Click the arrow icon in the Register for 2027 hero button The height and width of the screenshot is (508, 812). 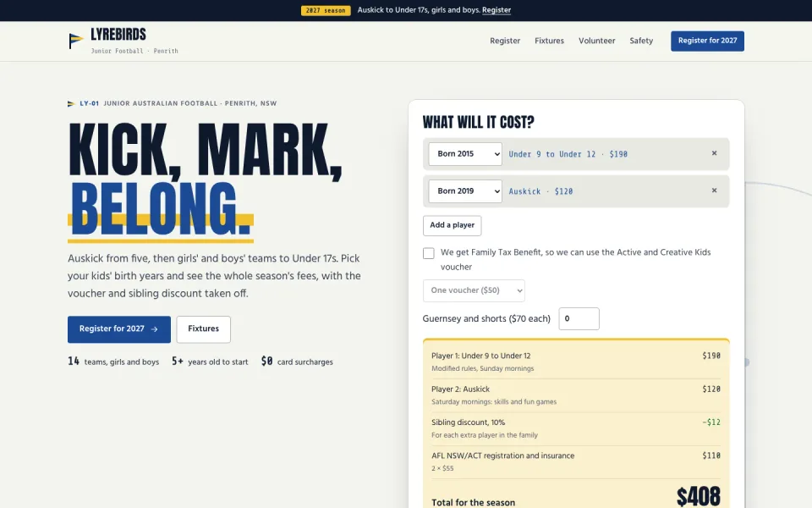(x=154, y=329)
